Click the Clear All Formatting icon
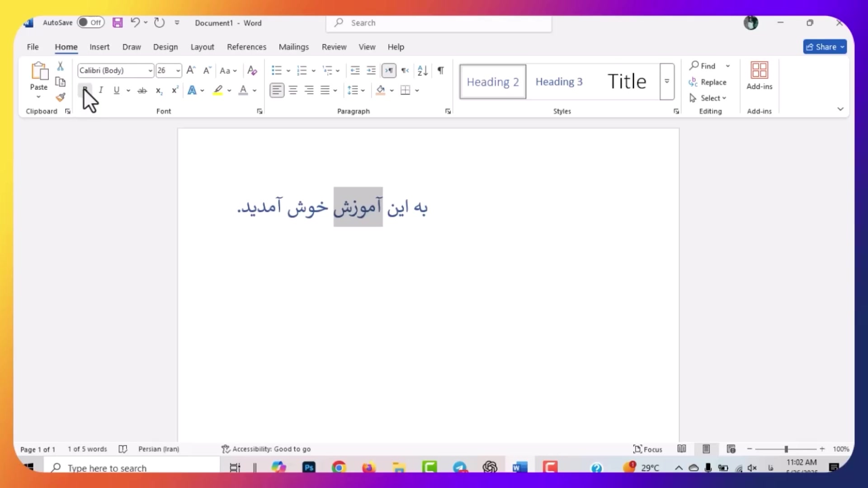Image resolution: width=868 pixels, height=488 pixels. pyautogui.click(x=252, y=70)
